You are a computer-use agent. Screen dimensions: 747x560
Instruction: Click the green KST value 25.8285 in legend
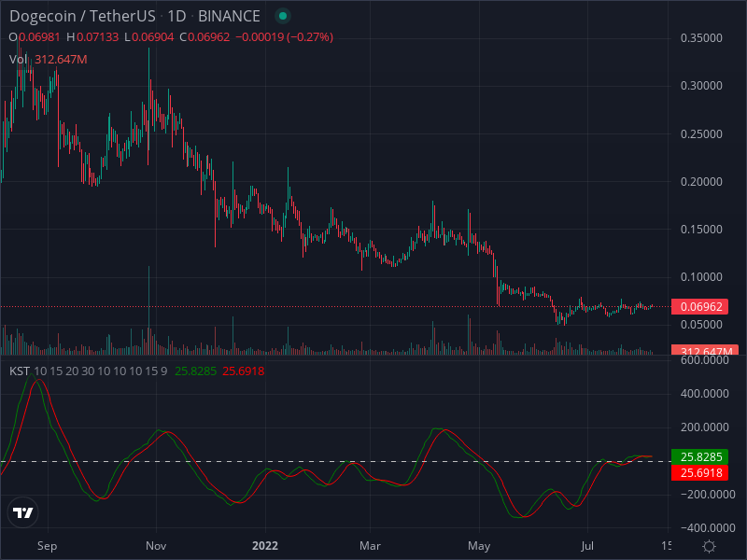(x=195, y=371)
